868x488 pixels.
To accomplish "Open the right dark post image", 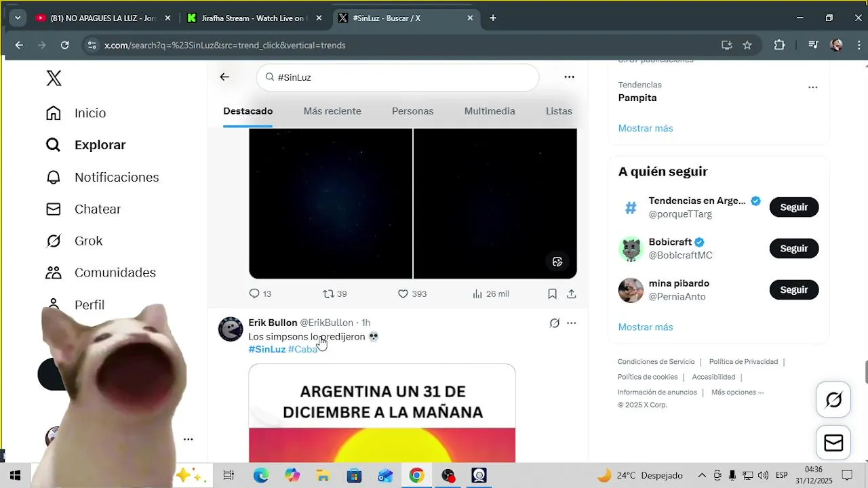I will [495, 203].
